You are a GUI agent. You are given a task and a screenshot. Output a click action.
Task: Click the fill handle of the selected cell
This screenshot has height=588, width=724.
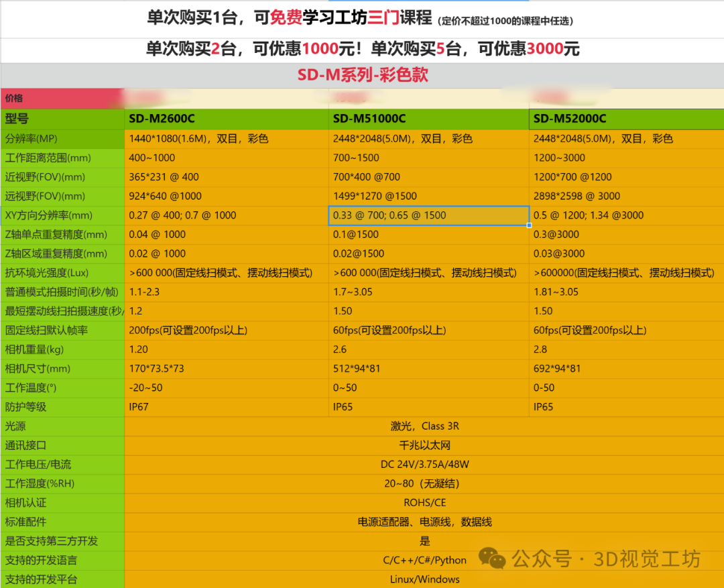[529, 225]
